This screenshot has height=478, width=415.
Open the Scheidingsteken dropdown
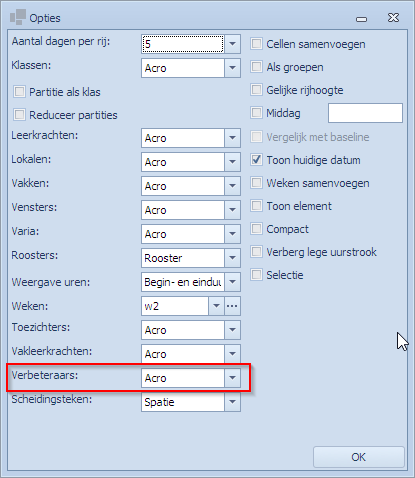point(232,402)
